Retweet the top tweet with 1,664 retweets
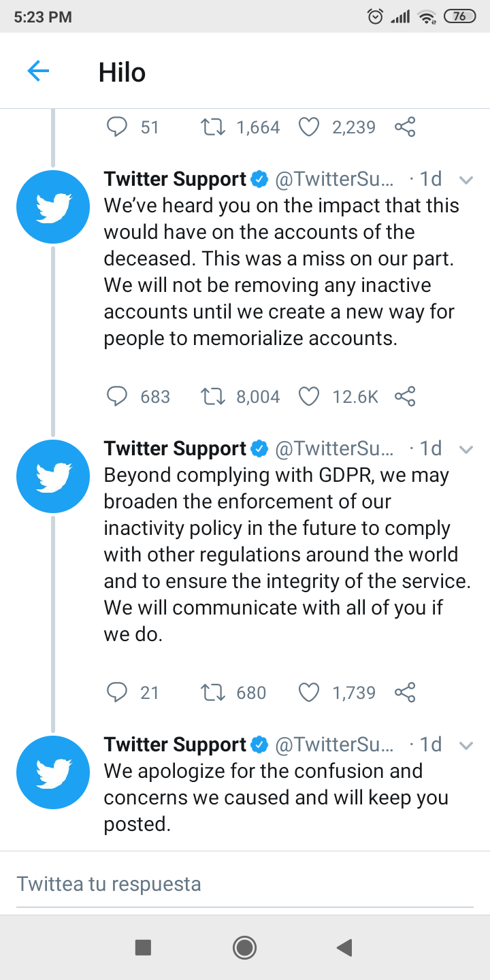The image size is (490, 980). pos(214,127)
